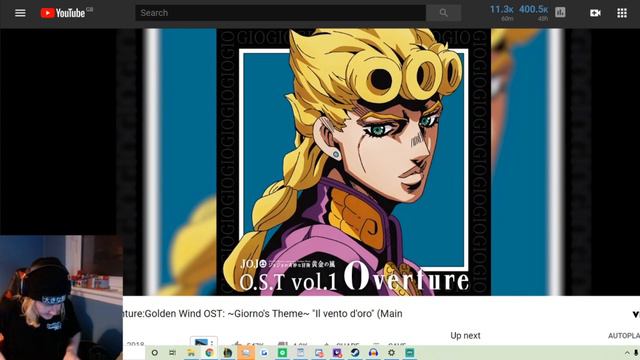Open the highlighted orange taskbar app
Screen dimensions: 640x360
coord(246,353)
